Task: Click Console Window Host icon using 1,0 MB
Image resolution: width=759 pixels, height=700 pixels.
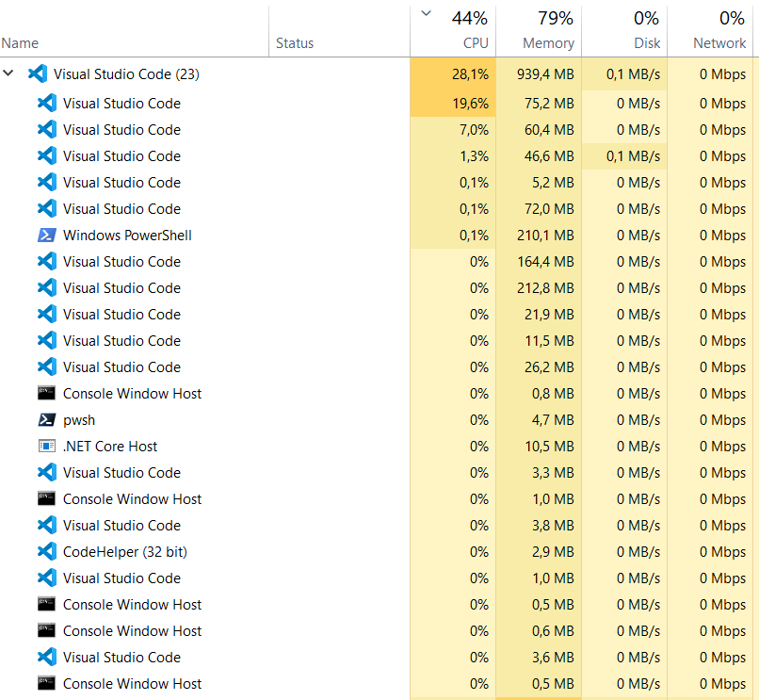Action: tap(46, 498)
